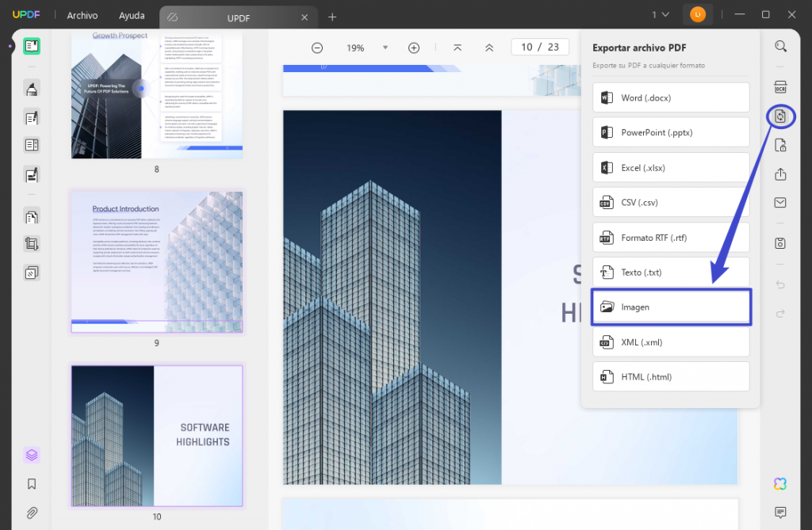This screenshot has height=530, width=812.
Task: Click the zoom out minus icon
Action: (317, 48)
